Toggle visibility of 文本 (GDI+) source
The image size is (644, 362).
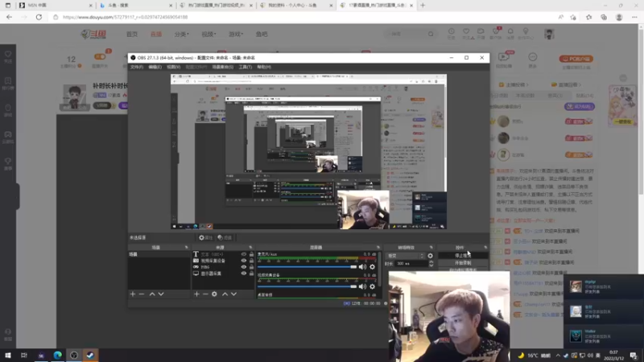(244, 254)
